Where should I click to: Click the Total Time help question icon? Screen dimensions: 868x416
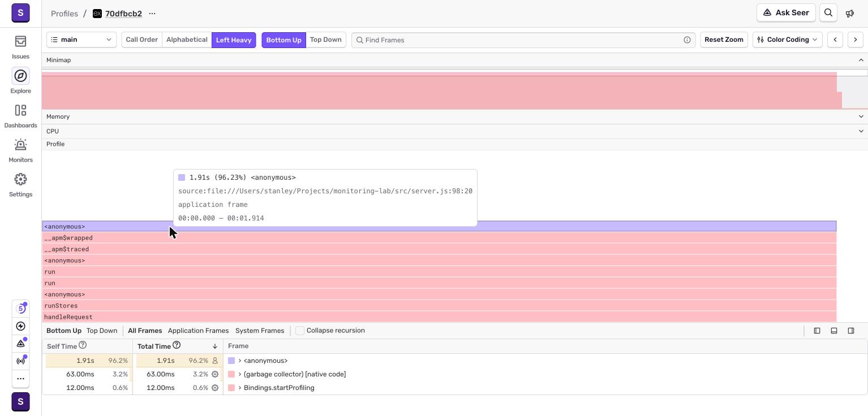point(177,345)
